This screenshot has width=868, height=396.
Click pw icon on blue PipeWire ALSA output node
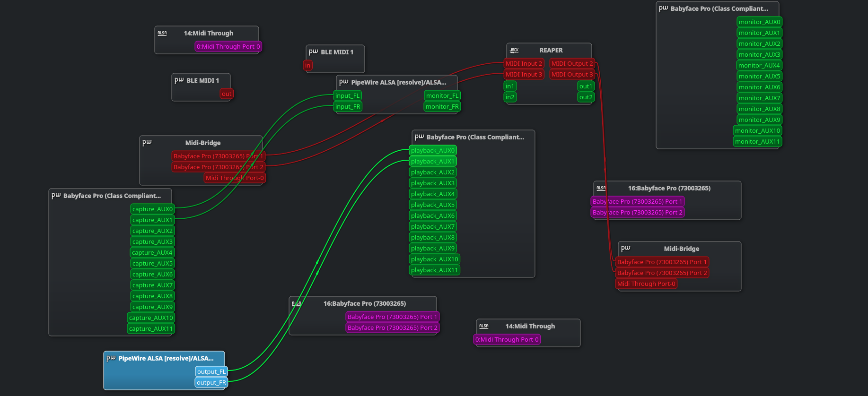coord(111,358)
